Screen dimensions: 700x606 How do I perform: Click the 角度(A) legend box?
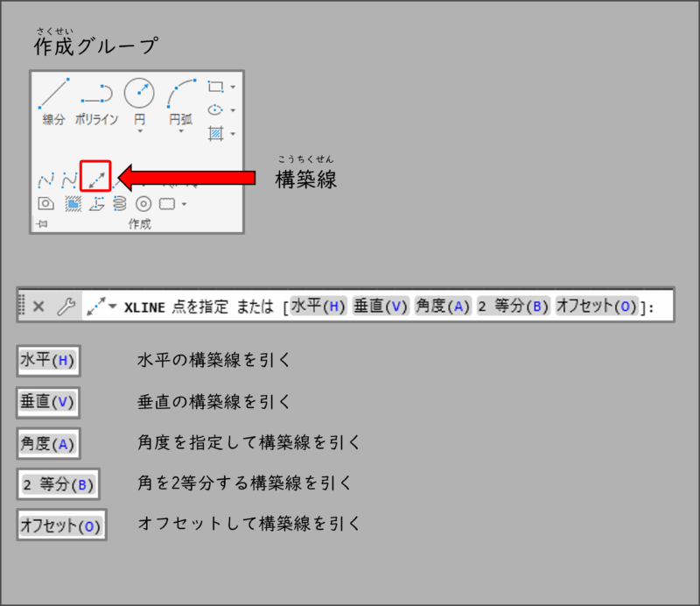(x=48, y=444)
